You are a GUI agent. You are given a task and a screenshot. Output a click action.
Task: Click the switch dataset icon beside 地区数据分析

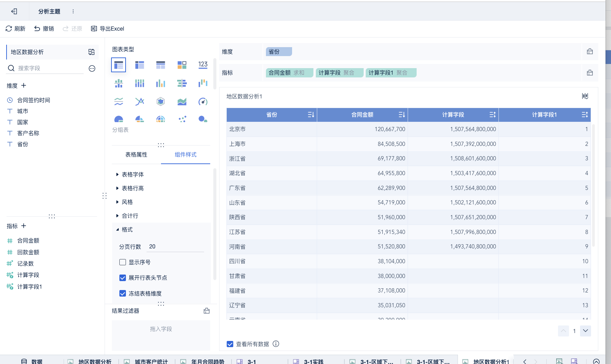tap(91, 52)
